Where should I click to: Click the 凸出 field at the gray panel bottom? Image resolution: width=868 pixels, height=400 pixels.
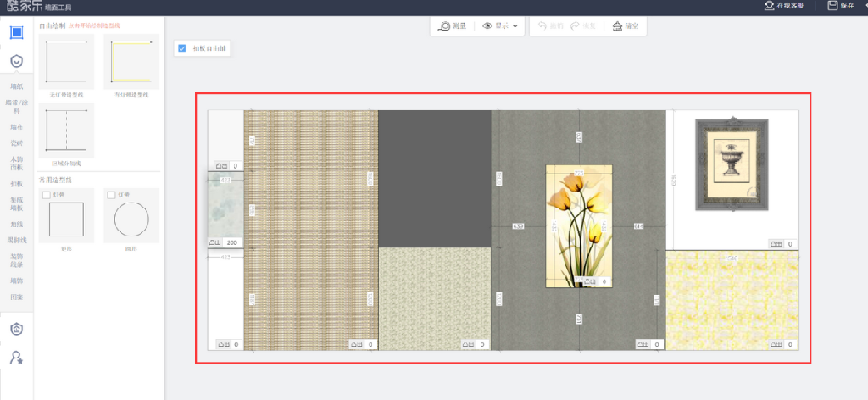pyautogui.click(x=657, y=345)
